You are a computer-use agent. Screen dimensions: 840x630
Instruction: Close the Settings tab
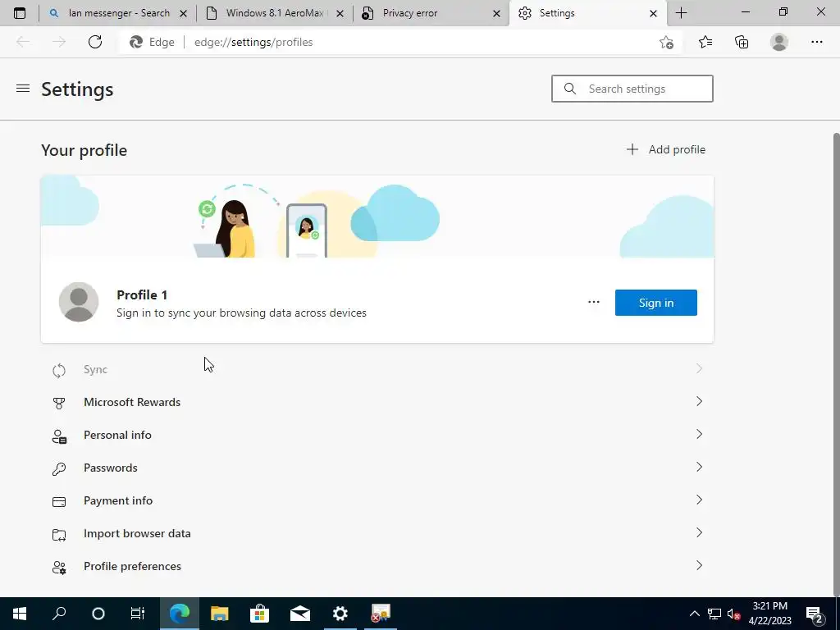coord(653,13)
